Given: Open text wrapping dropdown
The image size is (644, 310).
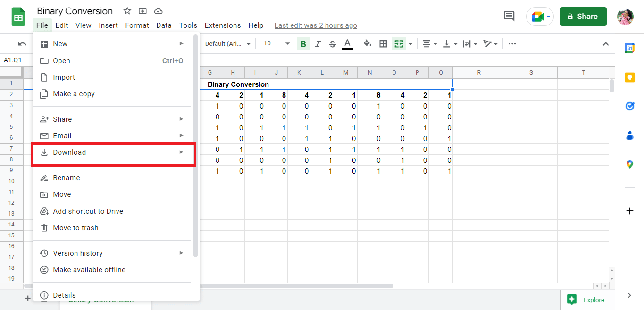Looking at the screenshot, I should tap(470, 44).
